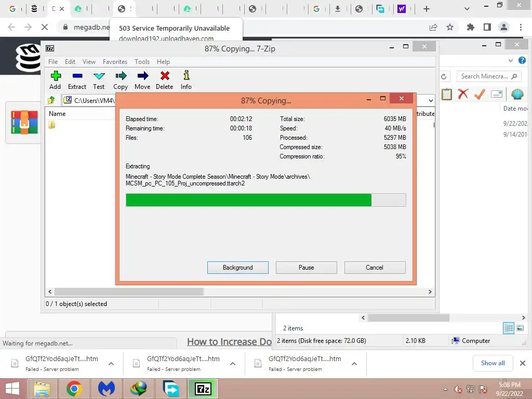The width and height of the screenshot is (532, 399).
Task: Open Chrome tab search dropdown arrow
Action: (467, 9)
